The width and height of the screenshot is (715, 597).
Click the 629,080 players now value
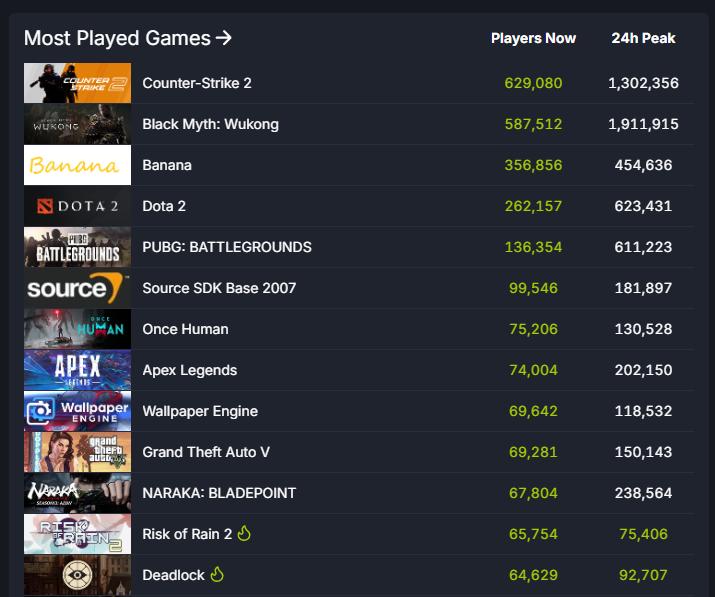[534, 83]
